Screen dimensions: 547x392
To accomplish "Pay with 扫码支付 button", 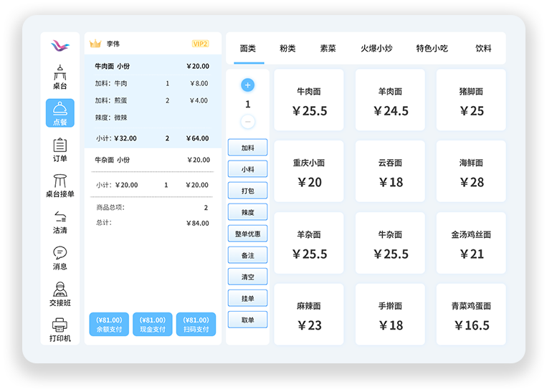I will pyautogui.click(x=196, y=325).
